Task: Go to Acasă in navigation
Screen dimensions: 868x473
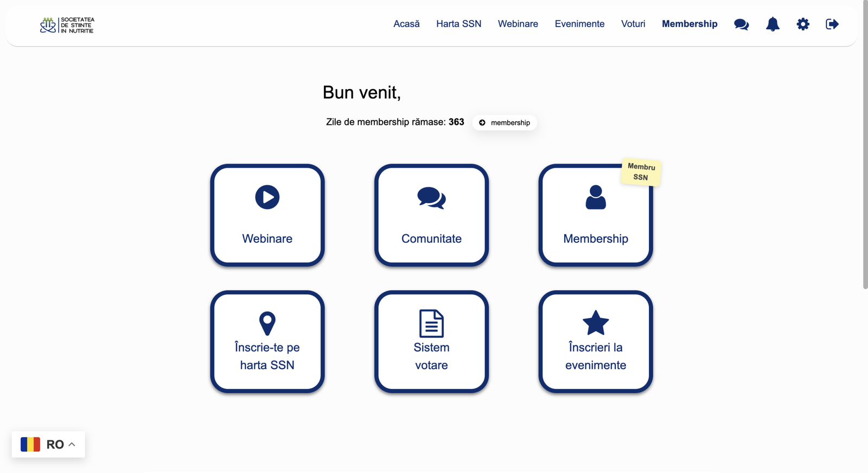Action: 406,24
